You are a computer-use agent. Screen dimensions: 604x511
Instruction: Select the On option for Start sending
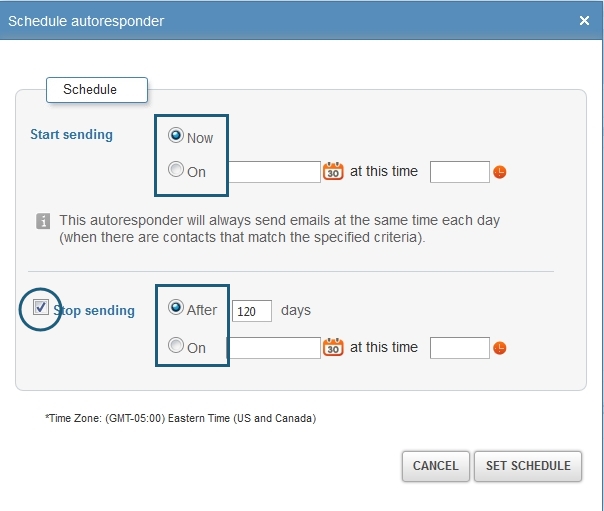tap(176, 170)
